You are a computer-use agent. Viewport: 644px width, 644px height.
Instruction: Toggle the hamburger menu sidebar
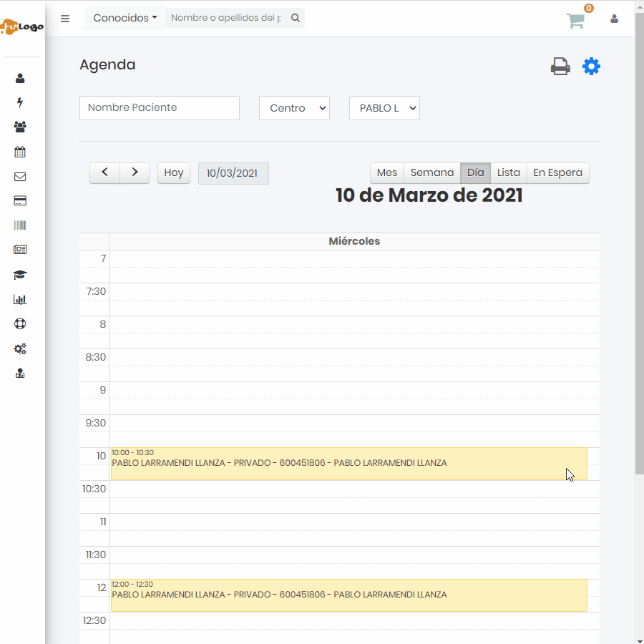65,19
